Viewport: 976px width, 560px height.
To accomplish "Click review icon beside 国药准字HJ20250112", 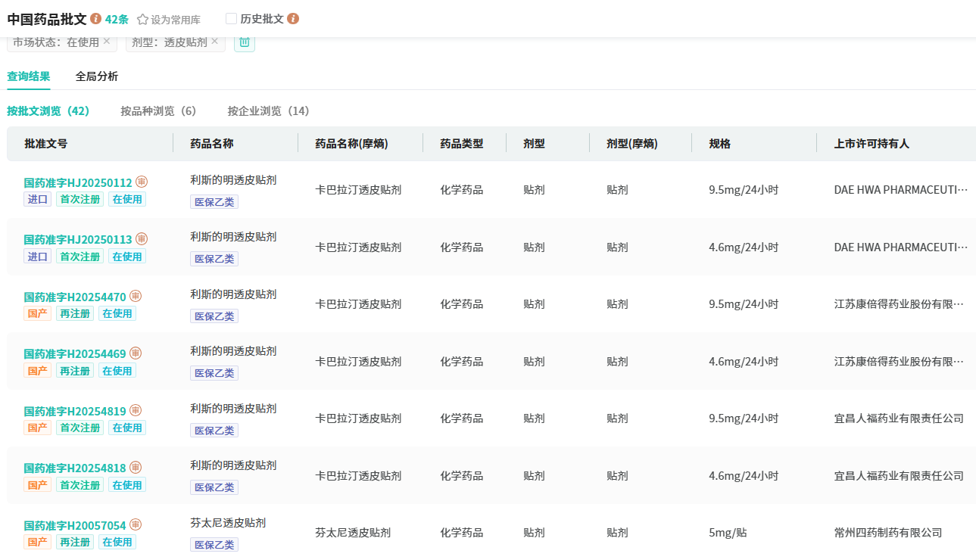I will (142, 182).
